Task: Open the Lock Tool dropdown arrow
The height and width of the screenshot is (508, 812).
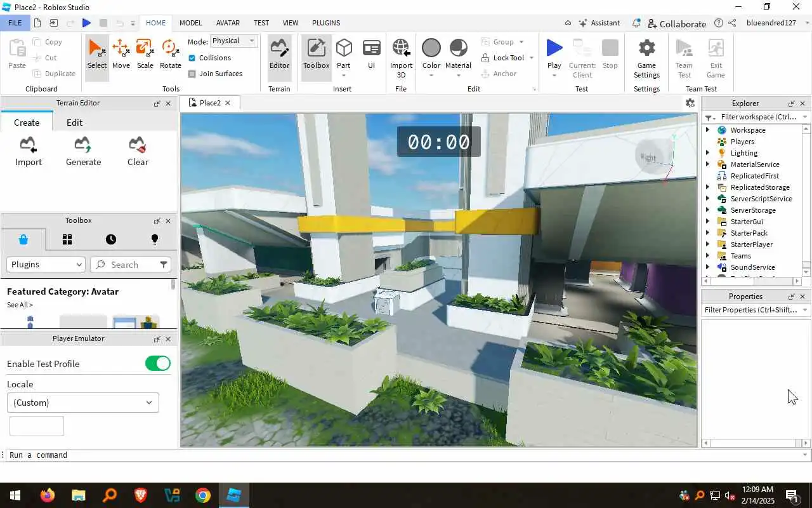Action: [x=532, y=58]
